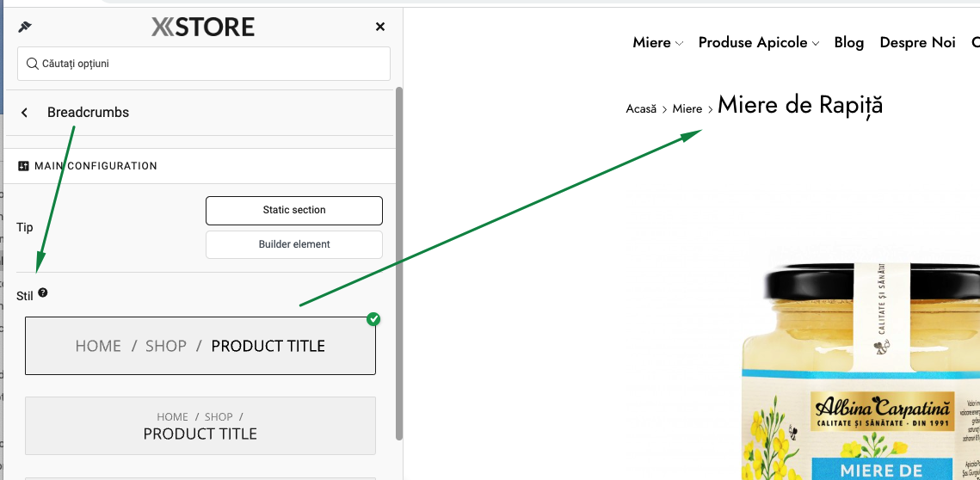Select Builder element type

[x=293, y=244]
